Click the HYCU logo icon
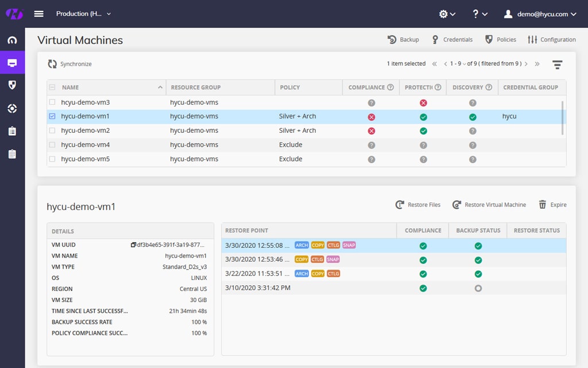Viewport: 588px width, 368px height. [14, 14]
